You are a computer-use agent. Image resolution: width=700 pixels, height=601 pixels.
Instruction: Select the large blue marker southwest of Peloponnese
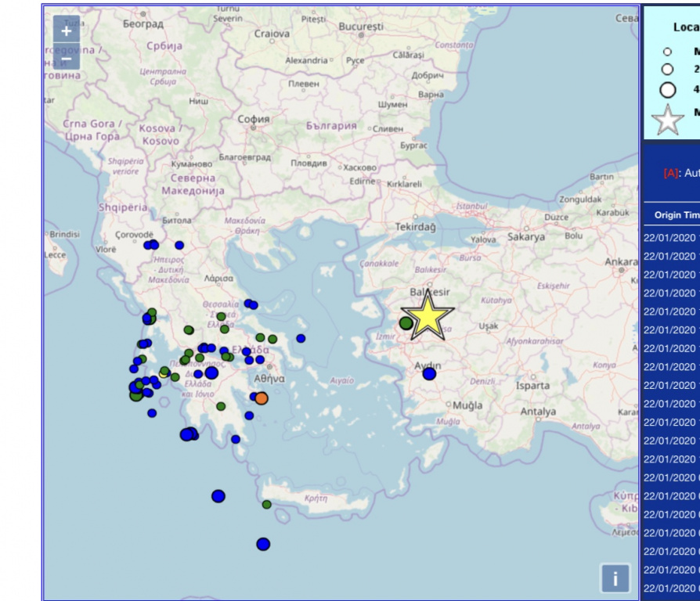(x=187, y=434)
